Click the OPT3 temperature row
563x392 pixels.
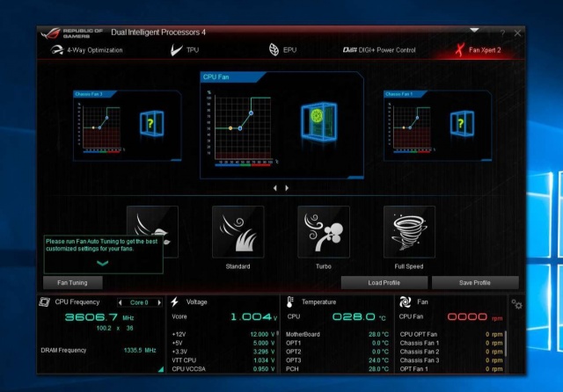coord(337,360)
